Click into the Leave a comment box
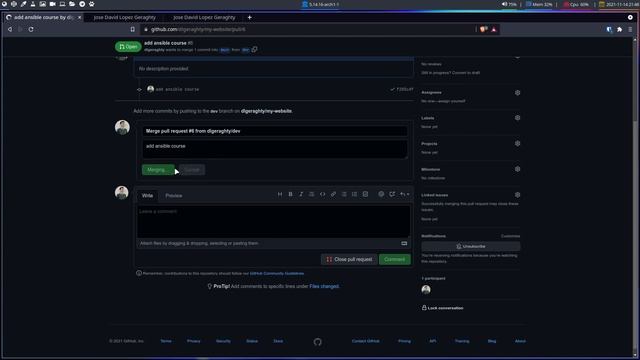This screenshot has width=640, height=360. (273, 221)
